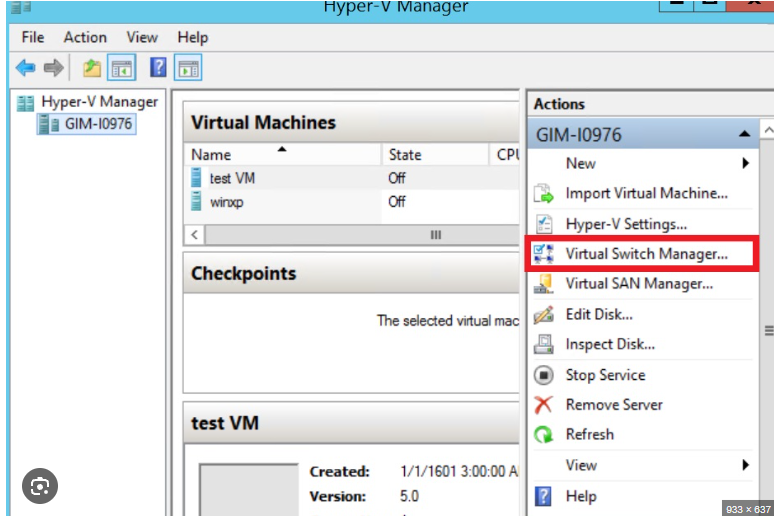Screen dimensions: 774x516
Task: Click the Help icon in Actions pane
Action: click(543, 496)
